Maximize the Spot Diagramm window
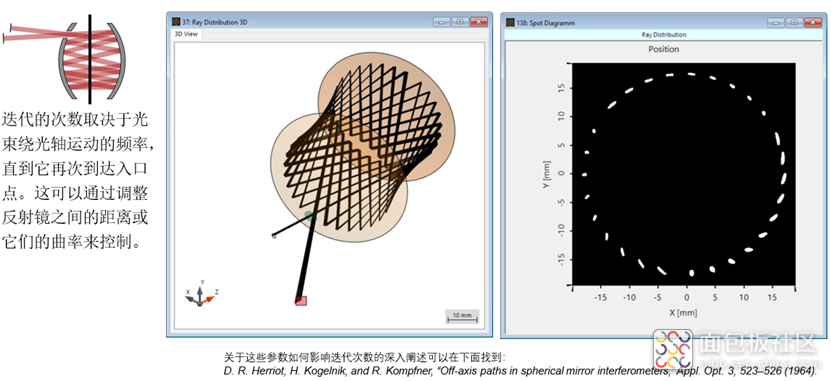This screenshot has height=381, width=831. pos(794,22)
